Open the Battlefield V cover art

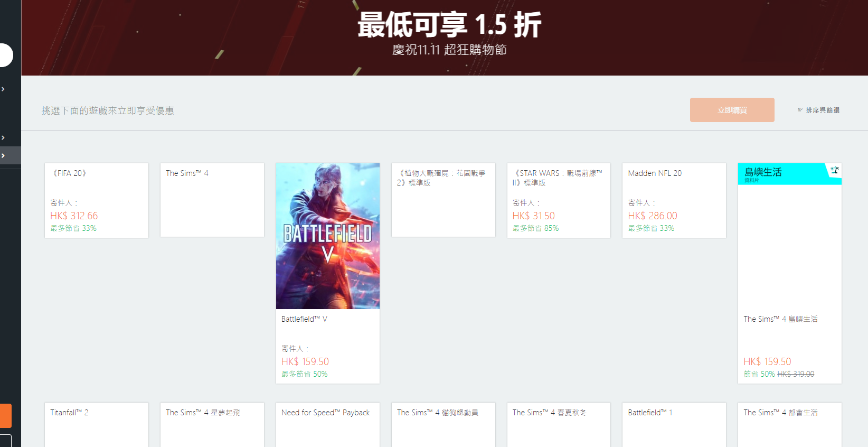point(327,236)
